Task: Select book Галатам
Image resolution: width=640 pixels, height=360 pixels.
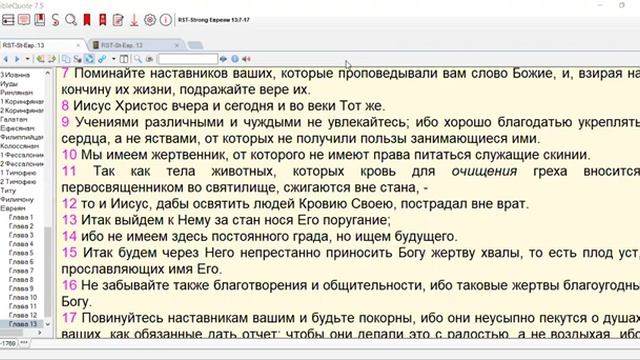Action: tap(14, 120)
